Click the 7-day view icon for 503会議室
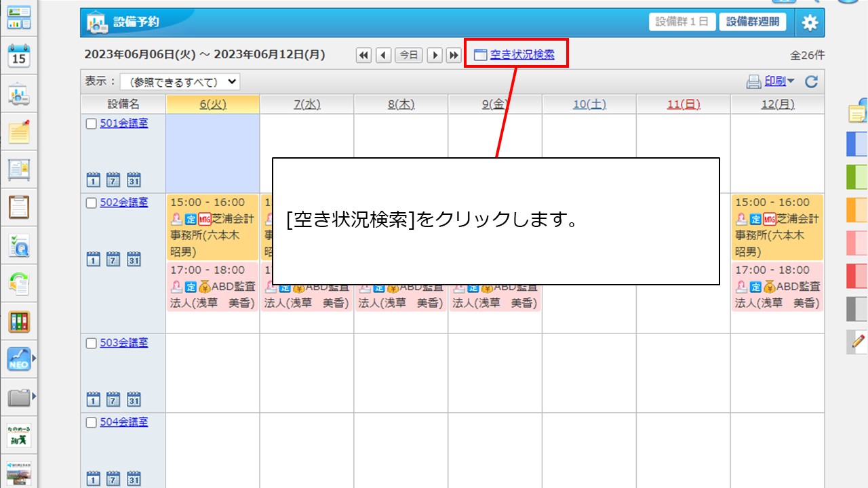Viewport: 868px width, 488px height. [x=114, y=399]
